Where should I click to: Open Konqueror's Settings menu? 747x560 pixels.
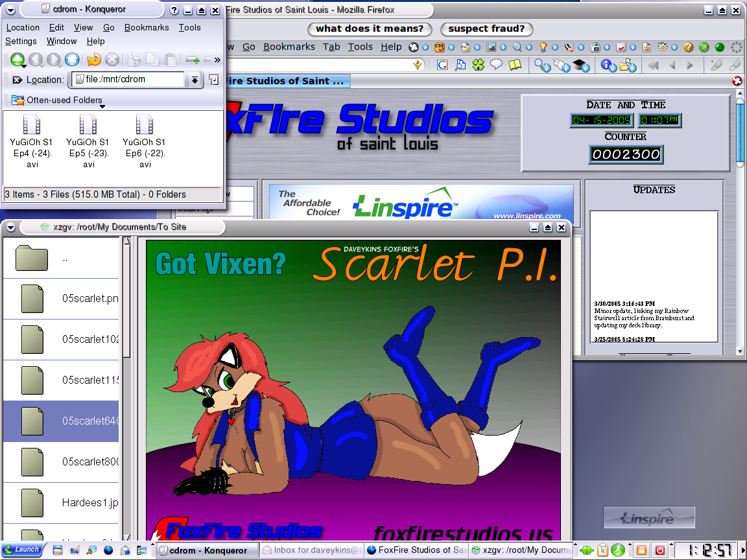pos(21,41)
